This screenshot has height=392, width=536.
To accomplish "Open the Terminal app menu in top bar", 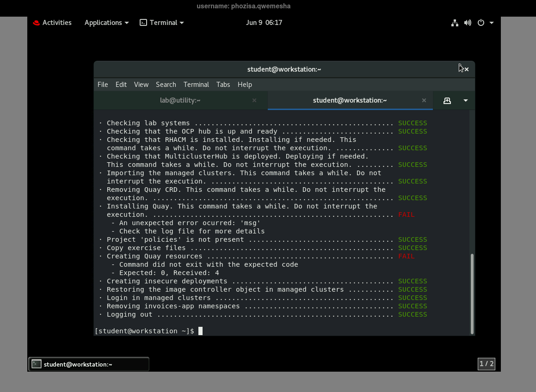I will [x=162, y=23].
